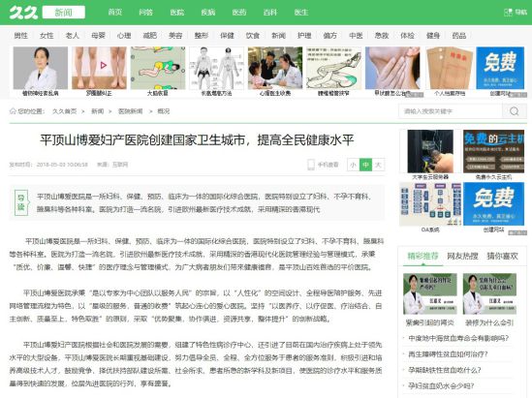The height and width of the screenshot is (398, 532).
Task: Open the female doctor portrait ad
Action: 41,68
